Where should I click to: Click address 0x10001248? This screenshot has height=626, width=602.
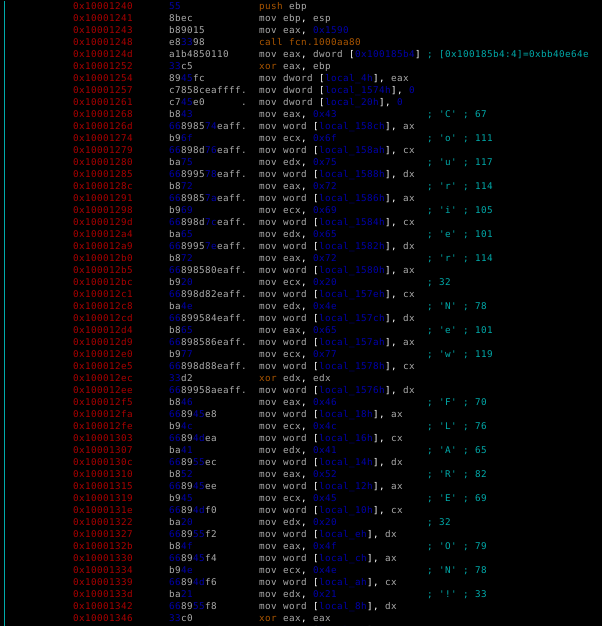pyautogui.click(x=103, y=42)
